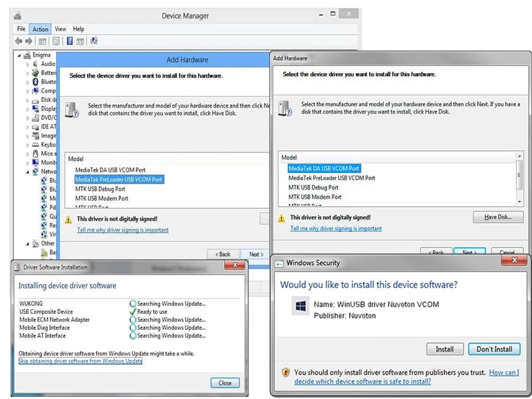Click warning triangle in left Add Hardware dialog
Image resolution: width=532 pixels, height=399 pixels.
point(68,220)
